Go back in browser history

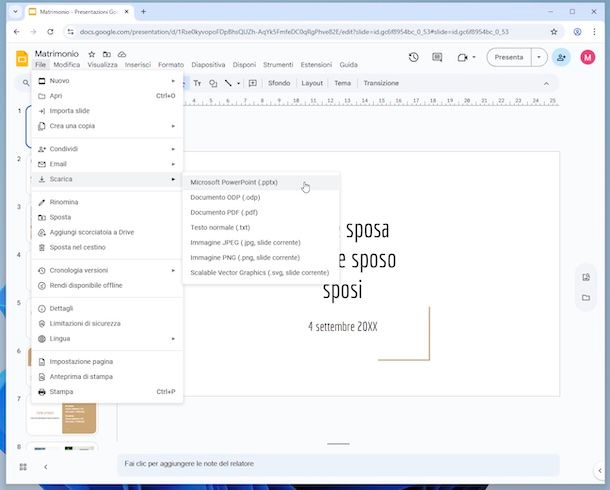tap(16, 32)
